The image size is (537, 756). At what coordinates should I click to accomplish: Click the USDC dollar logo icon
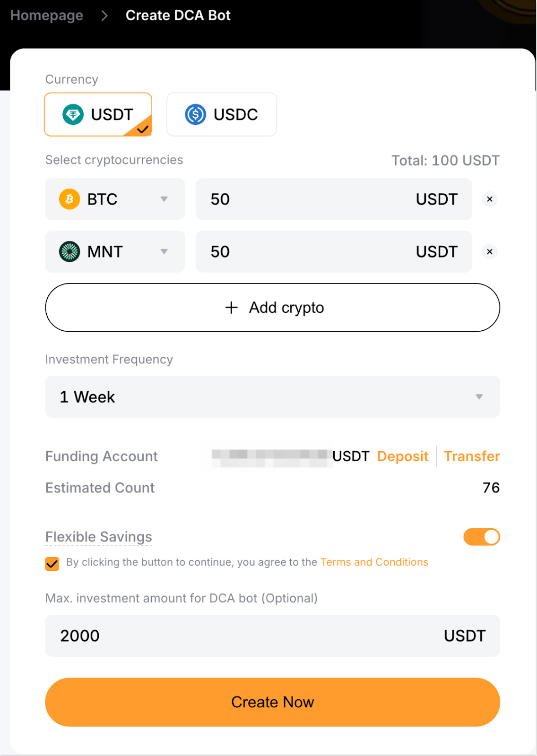click(195, 114)
